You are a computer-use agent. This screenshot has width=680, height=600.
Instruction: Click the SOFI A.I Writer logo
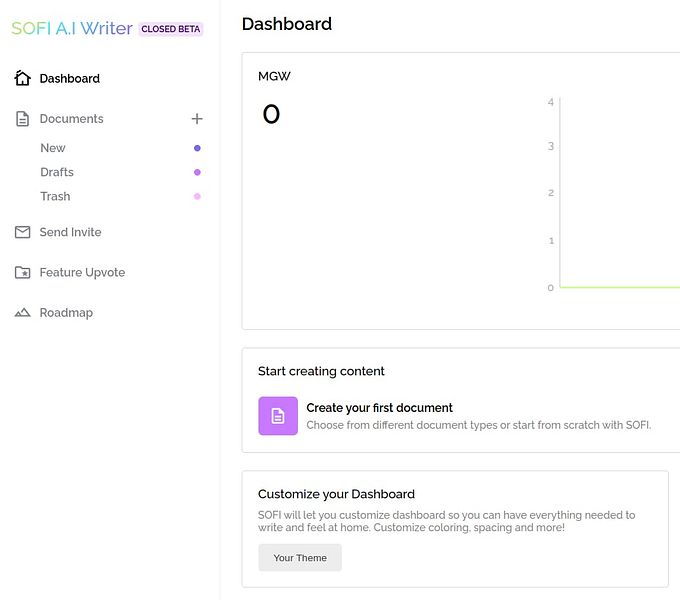[x=72, y=29]
